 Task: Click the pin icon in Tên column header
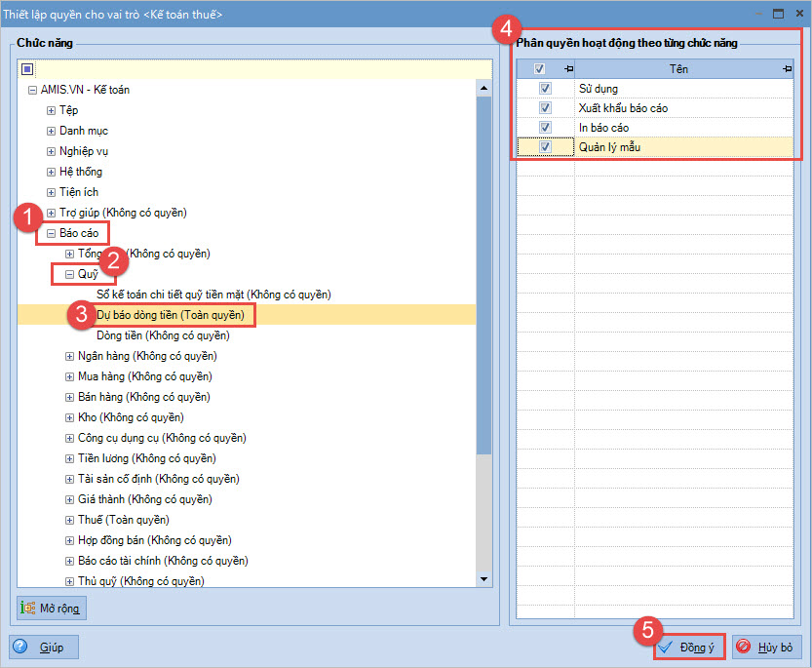(x=787, y=69)
